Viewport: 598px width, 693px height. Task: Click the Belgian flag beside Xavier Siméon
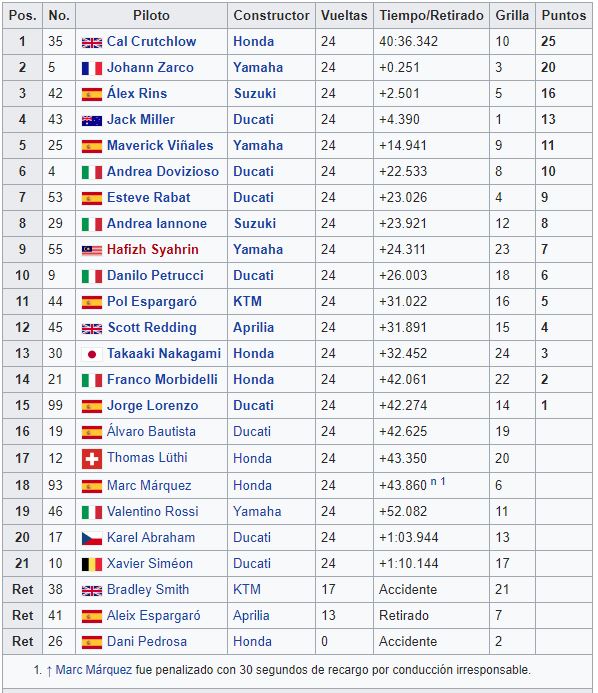[92, 564]
